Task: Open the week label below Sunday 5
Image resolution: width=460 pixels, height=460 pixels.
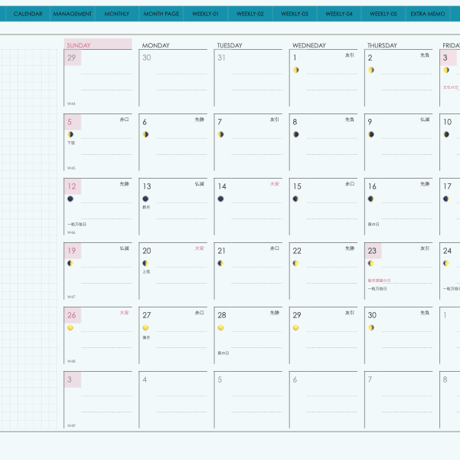Action: click(71, 168)
